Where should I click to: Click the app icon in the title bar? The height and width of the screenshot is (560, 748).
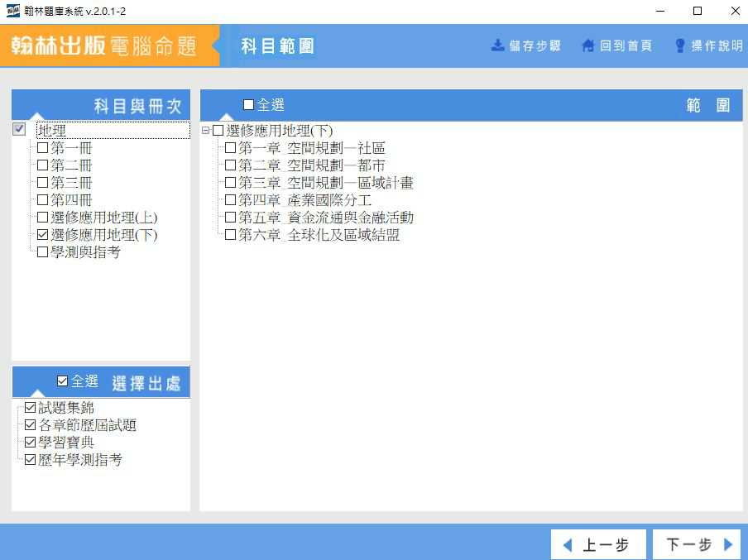13,11
